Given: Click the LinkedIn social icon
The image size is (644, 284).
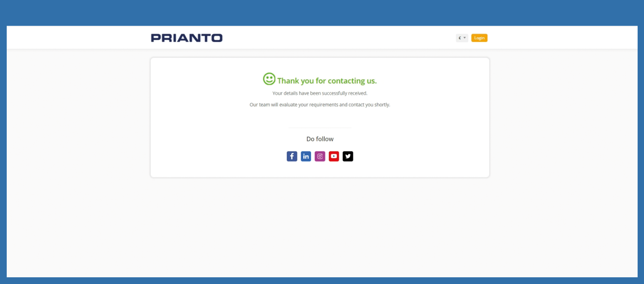Looking at the screenshot, I should [306, 156].
